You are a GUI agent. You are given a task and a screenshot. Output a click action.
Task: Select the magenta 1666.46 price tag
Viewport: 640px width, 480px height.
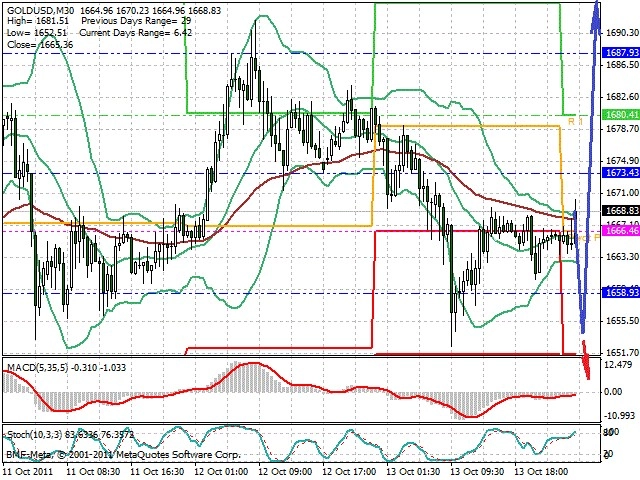(x=620, y=231)
